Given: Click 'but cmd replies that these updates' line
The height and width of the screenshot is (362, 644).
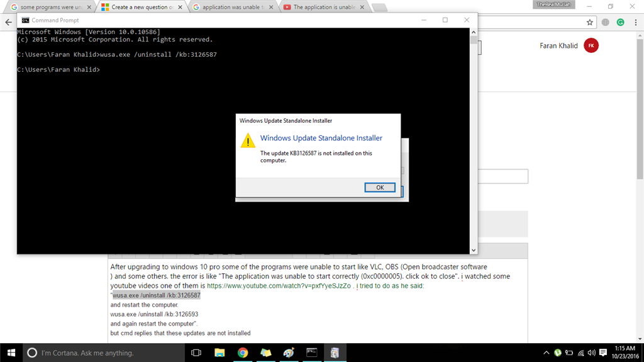Looking at the screenshot, I should (x=180, y=333).
